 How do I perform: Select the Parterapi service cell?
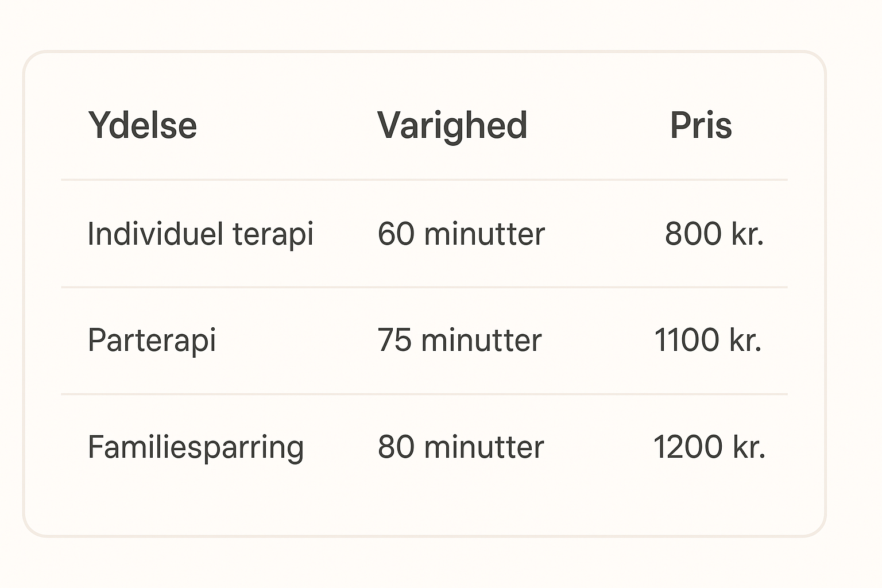152,341
